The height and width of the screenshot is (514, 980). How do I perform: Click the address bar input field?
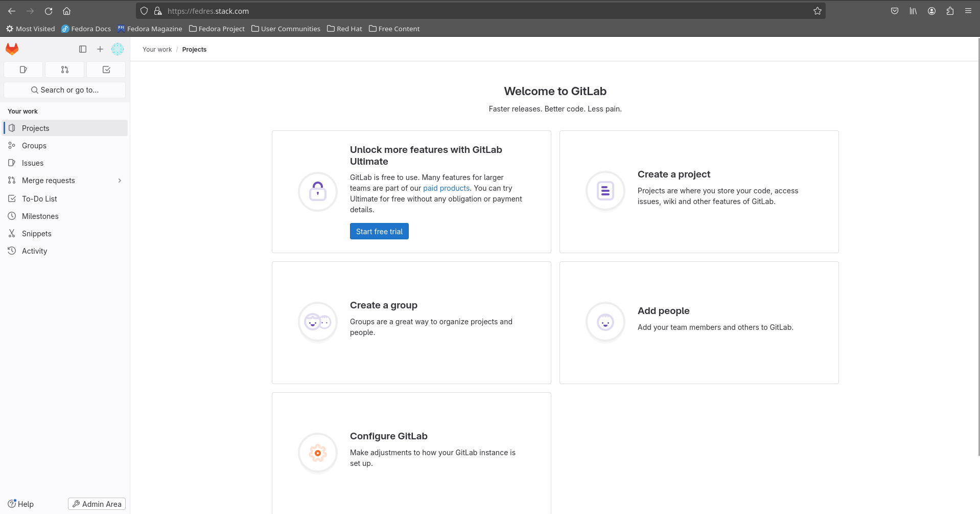(x=358, y=11)
